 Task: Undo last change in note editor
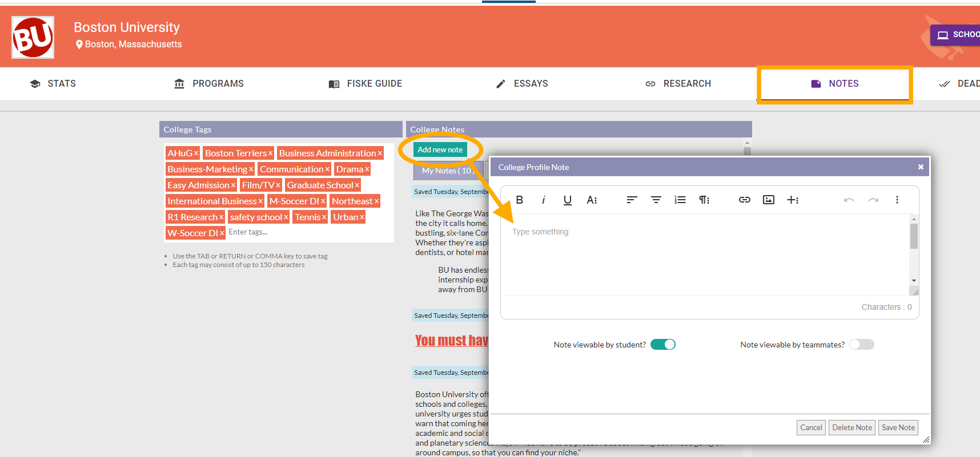coord(849,200)
